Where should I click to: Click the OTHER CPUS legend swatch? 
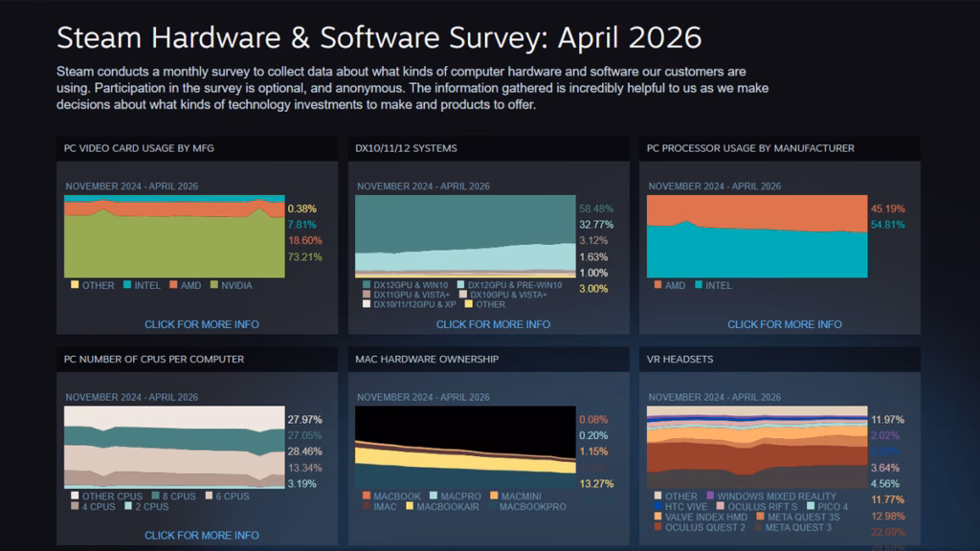coord(75,496)
